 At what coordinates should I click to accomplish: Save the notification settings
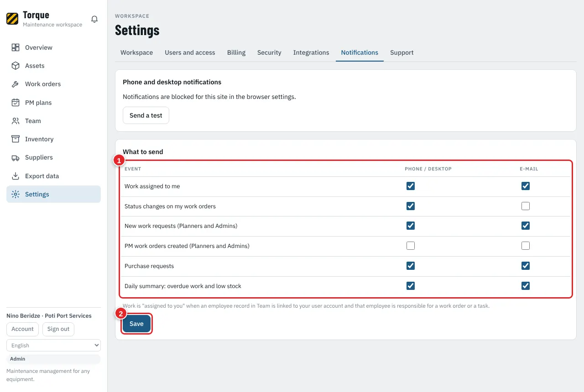click(x=136, y=324)
